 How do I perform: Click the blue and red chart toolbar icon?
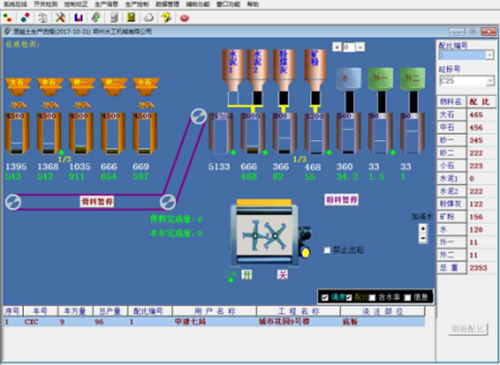78,17
